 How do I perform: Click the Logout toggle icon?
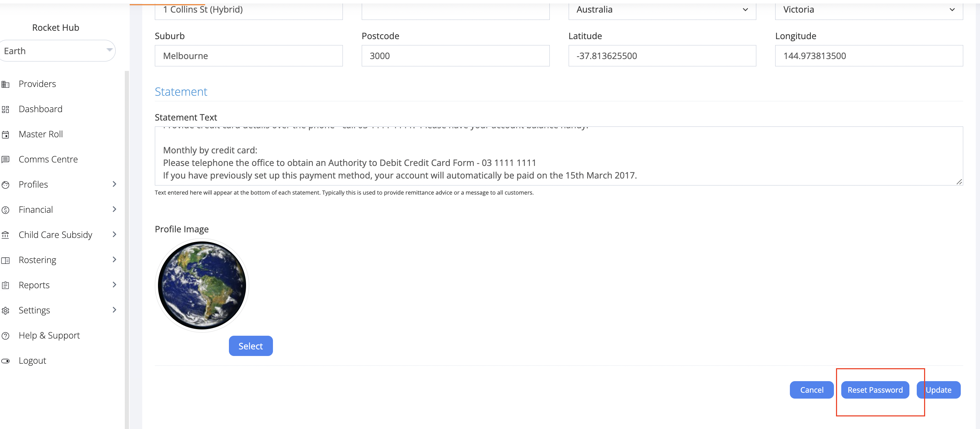click(x=5, y=361)
